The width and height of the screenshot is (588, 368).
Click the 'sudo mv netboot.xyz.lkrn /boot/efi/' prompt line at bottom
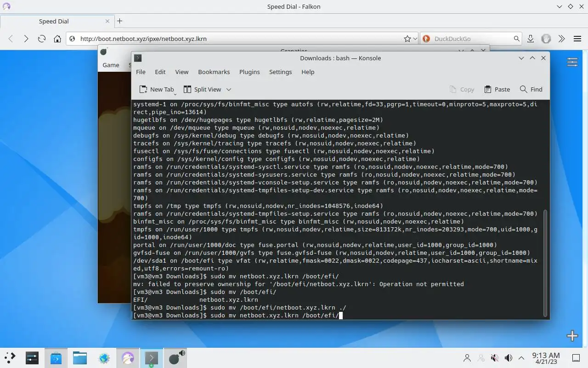tap(238, 315)
